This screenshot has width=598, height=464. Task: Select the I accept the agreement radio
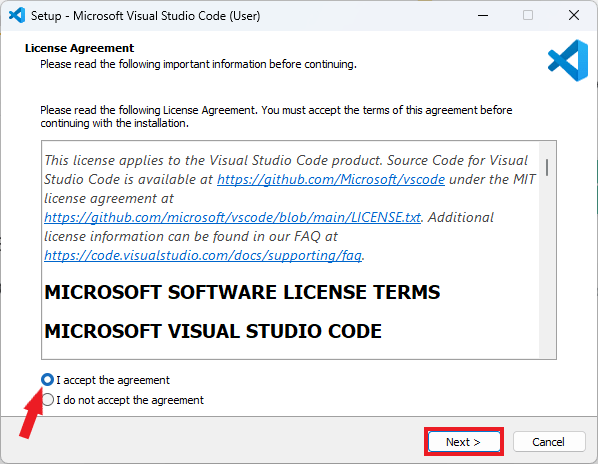click(47, 380)
